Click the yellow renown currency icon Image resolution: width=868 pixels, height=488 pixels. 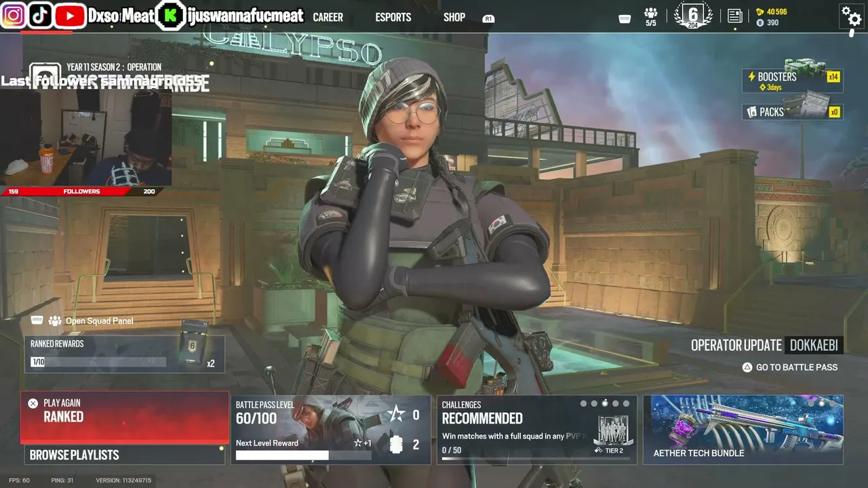click(x=759, y=12)
